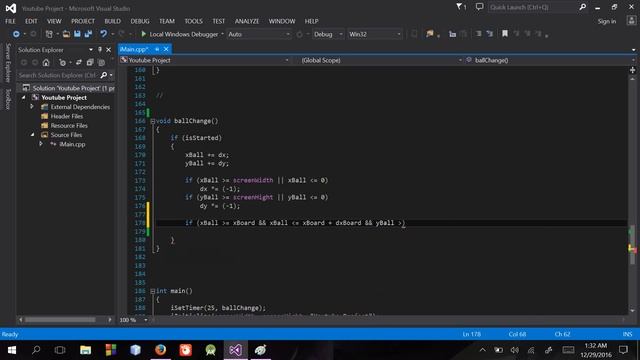
Task: Click the Quick Launch magnifier icon
Action: 582,7
